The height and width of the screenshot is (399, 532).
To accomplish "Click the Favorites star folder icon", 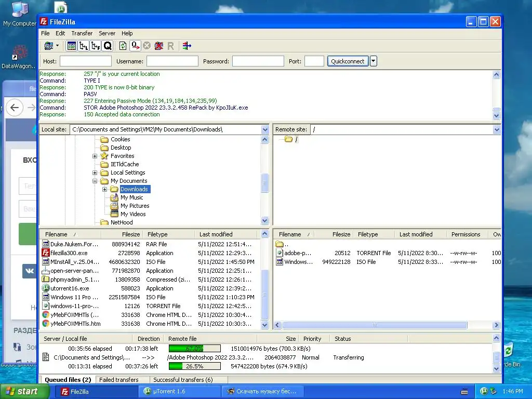I will pyautogui.click(x=104, y=156).
